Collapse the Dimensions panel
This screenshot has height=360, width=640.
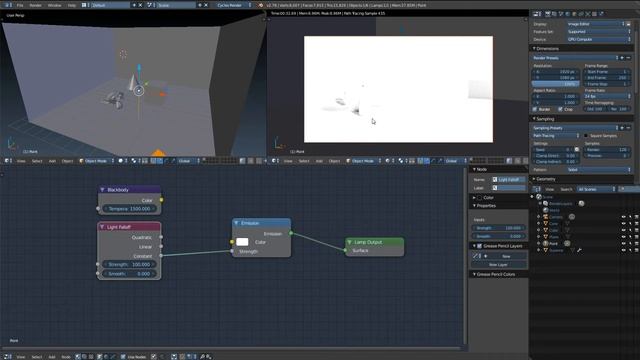[534, 49]
